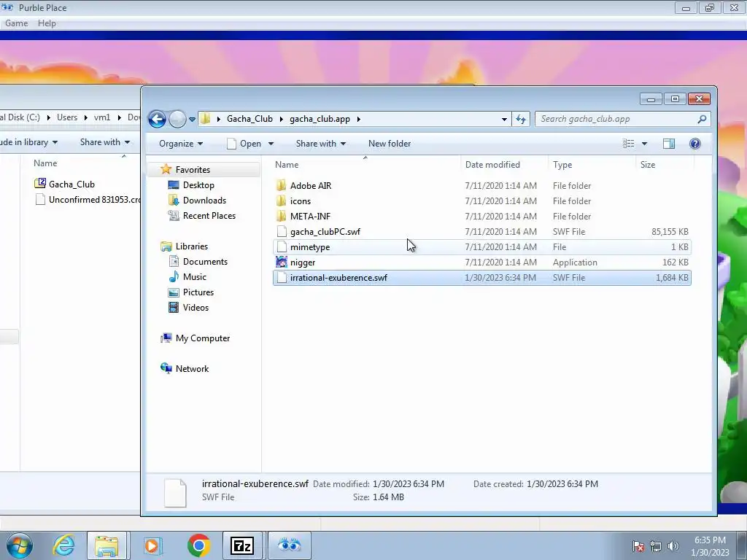
Task: Toggle the preview pane icon
Action: pyautogui.click(x=669, y=144)
